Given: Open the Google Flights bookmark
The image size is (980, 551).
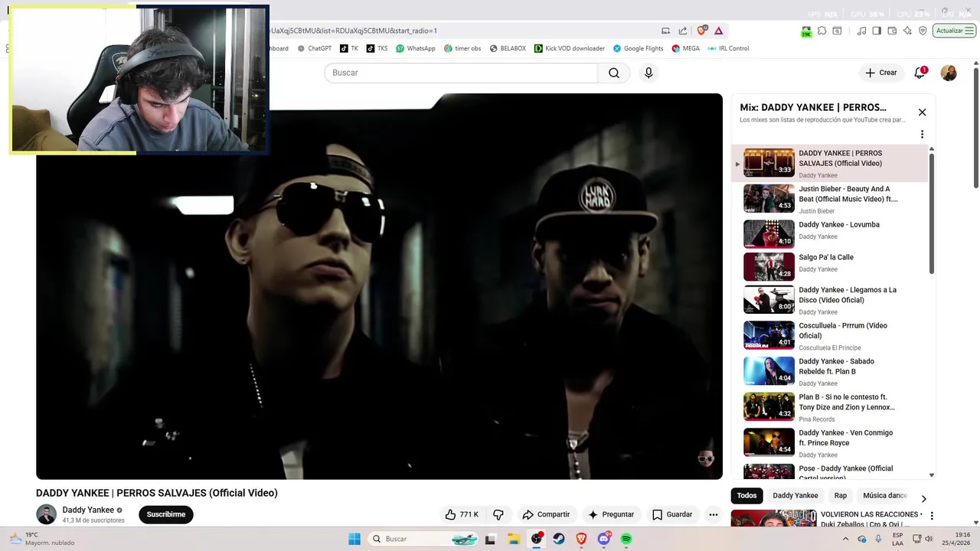Looking at the screenshot, I should tap(638, 48).
